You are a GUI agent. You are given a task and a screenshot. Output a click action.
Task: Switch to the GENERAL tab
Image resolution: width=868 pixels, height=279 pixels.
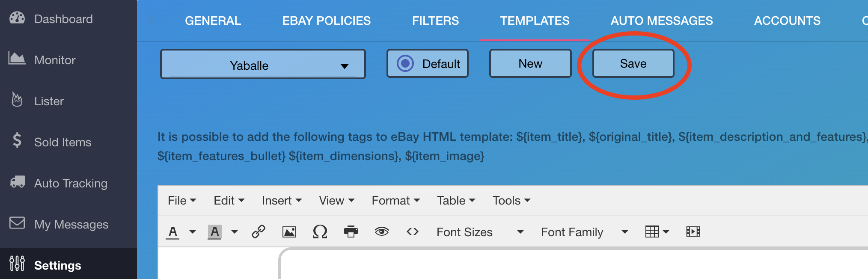tap(213, 21)
